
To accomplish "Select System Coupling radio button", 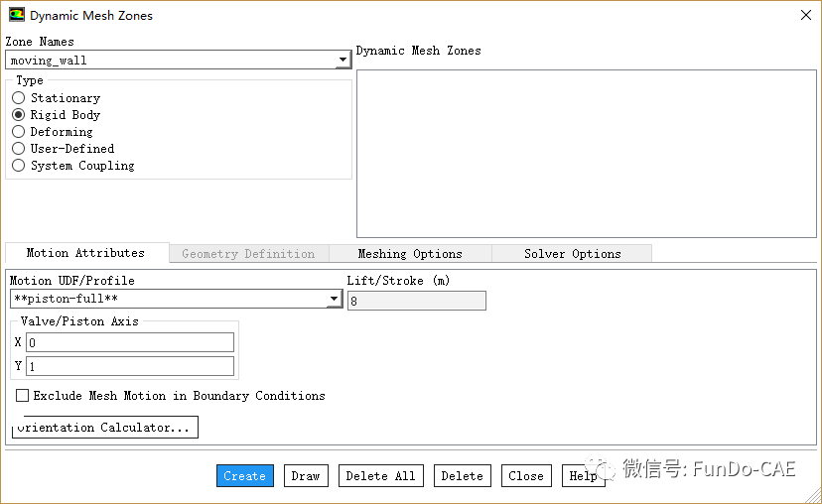I will click(x=18, y=165).
